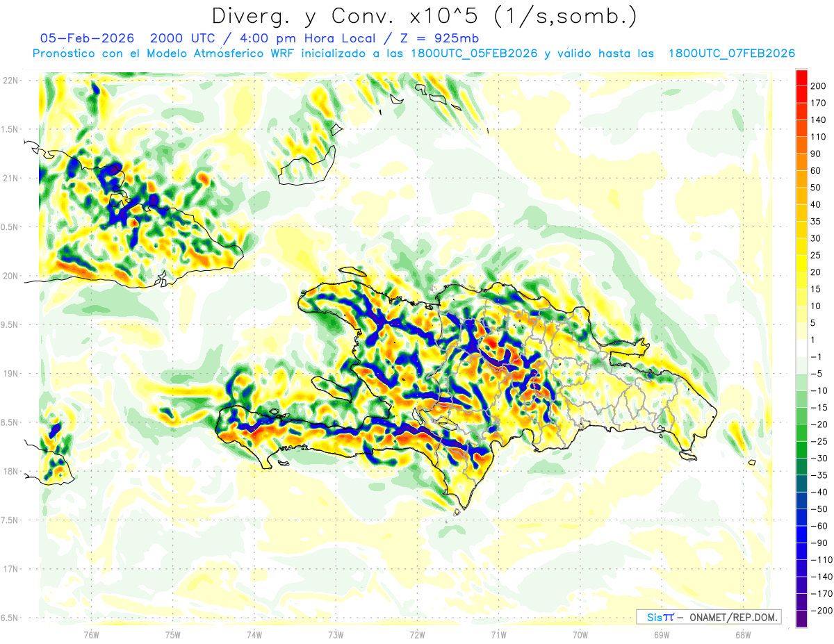The image size is (834, 644).
Task: Click the 'SisTT – ONAMET/REP.DOM.' credit box
Action: pyautogui.click(x=709, y=617)
